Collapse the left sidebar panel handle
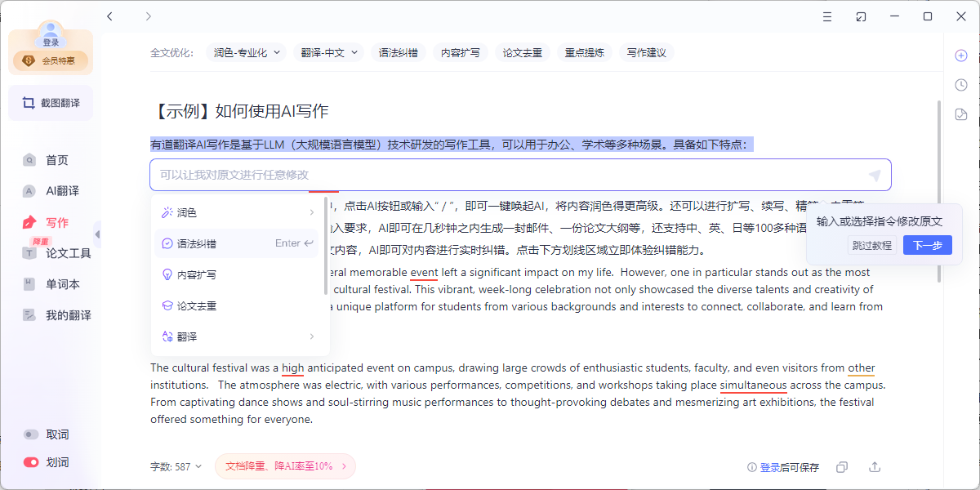 (97, 234)
